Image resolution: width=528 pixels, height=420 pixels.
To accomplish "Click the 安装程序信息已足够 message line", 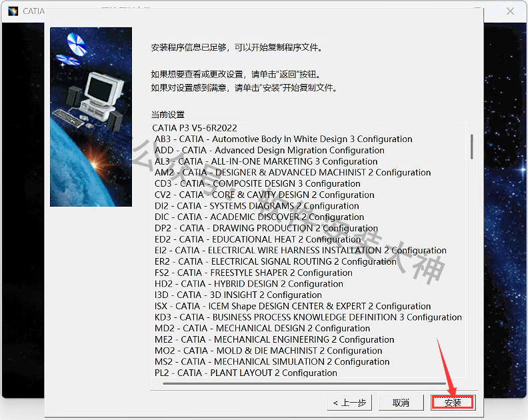I will point(237,47).
